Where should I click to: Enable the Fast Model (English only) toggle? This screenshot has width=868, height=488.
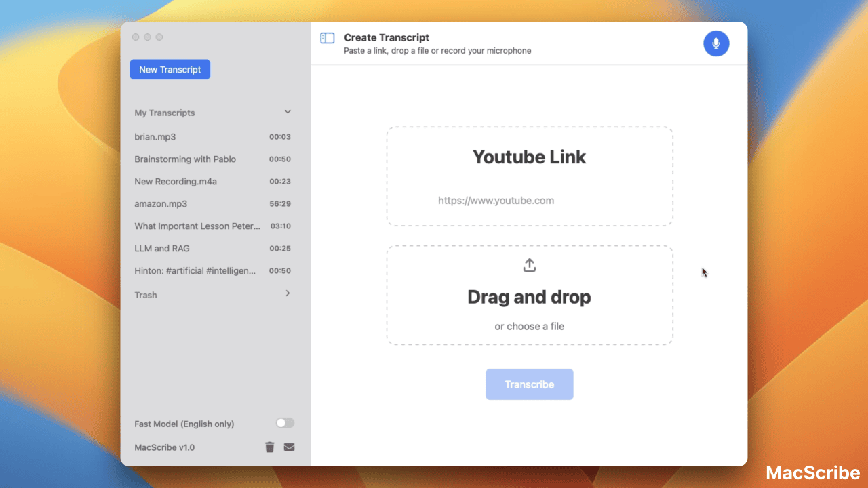click(x=284, y=422)
